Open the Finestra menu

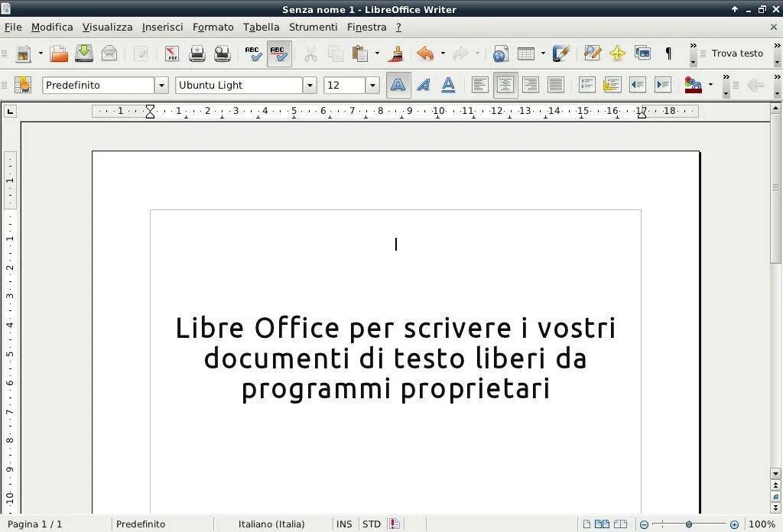click(x=366, y=28)
